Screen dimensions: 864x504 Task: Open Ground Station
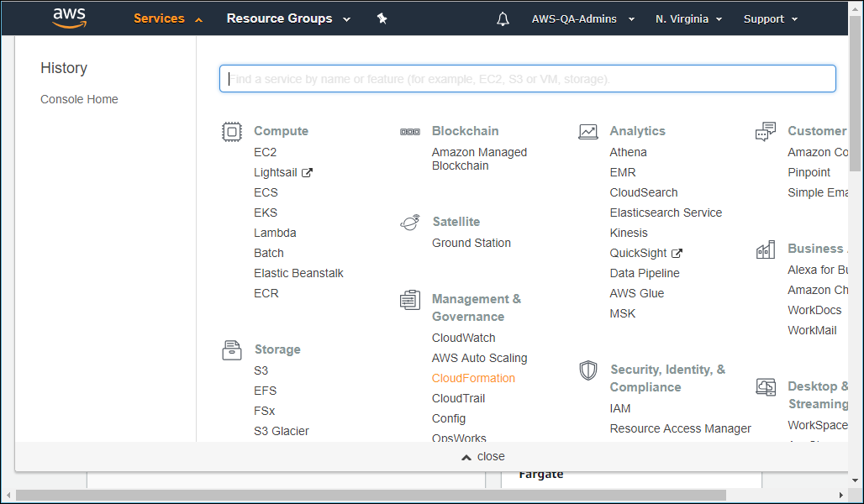tap(472, 243)
